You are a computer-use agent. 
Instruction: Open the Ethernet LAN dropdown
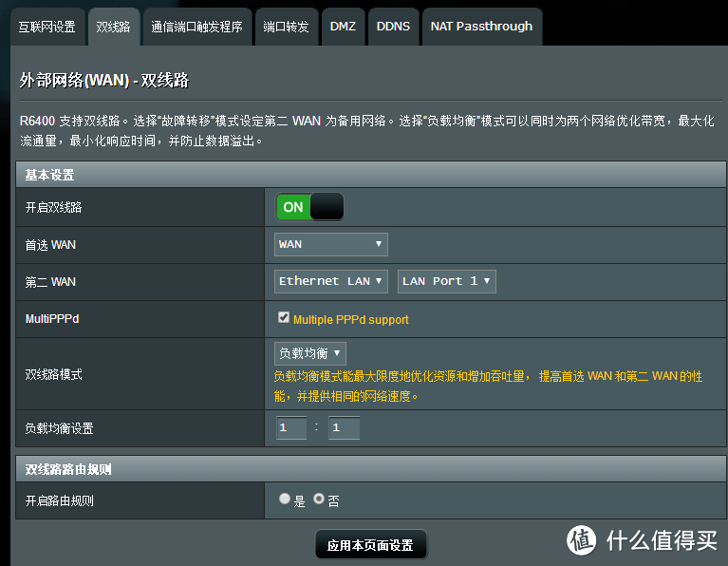click(x=331, y=281)
